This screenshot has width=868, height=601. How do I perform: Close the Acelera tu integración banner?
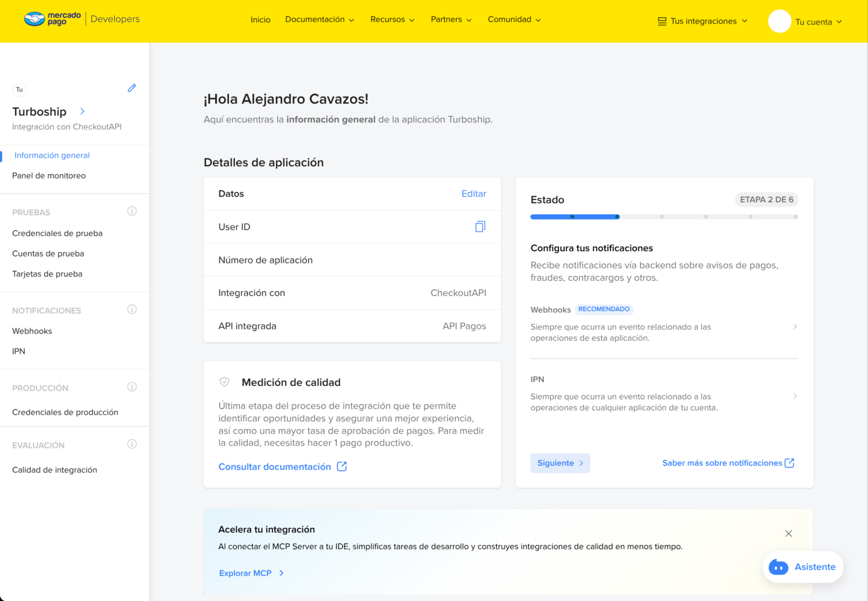click(788, 534)
